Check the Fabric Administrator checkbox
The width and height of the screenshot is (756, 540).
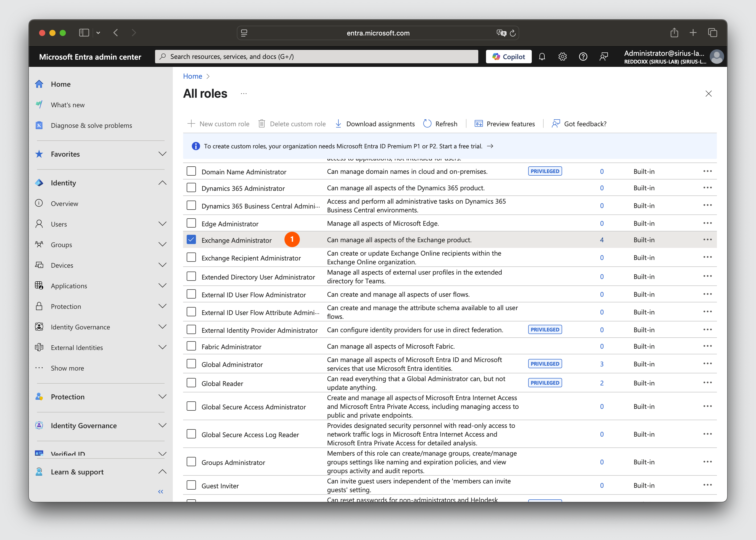pyautogui.click(x=191, y=346)
